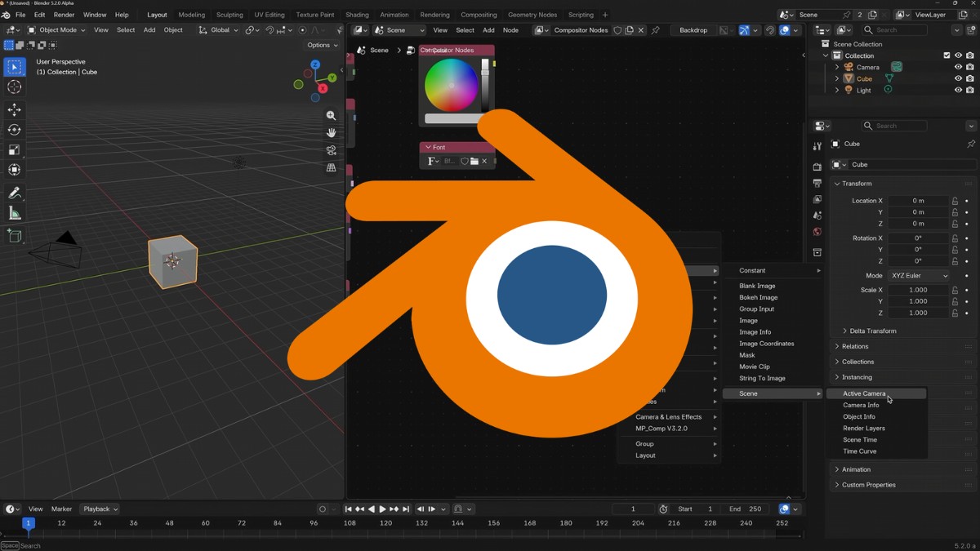The height and width of the screenshot is (551, 980).
Task: Open the Tool properties tab
Action: point(817,146)
